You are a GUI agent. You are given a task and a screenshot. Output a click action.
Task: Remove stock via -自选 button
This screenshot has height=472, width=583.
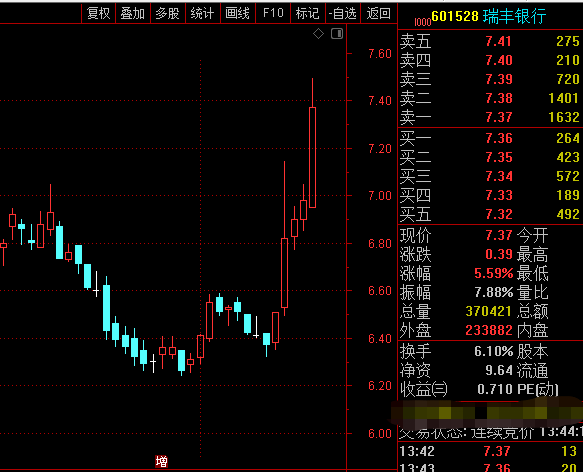(x=343, y=13)
